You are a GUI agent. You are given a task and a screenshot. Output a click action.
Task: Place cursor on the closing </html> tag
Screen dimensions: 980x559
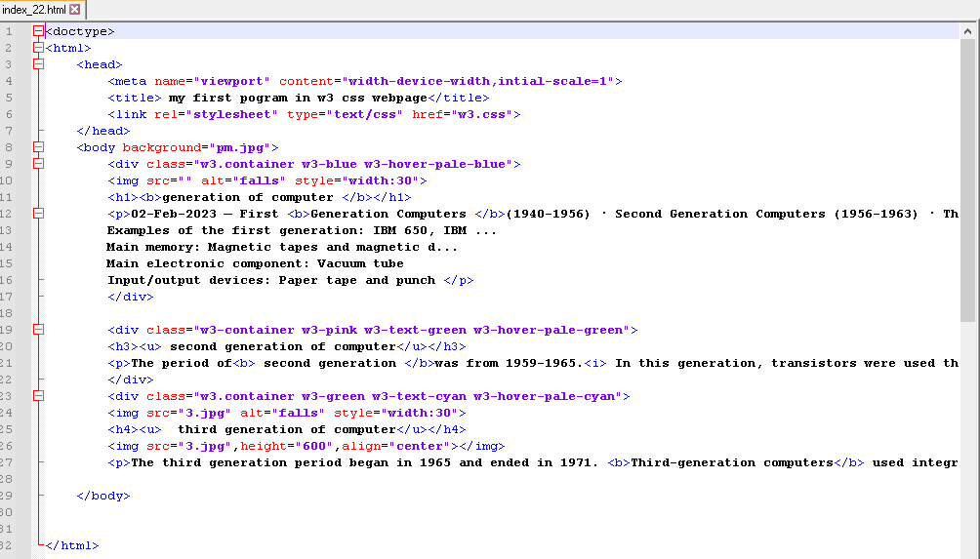[72, 545]
